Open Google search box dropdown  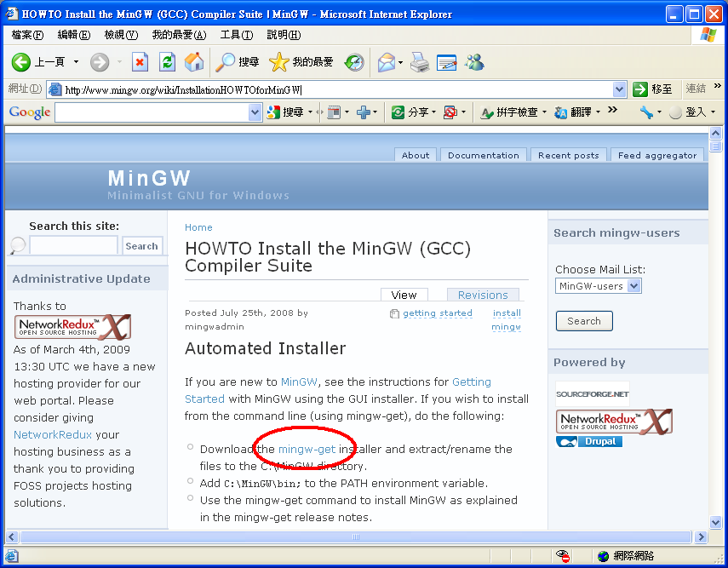pos(255,112)
